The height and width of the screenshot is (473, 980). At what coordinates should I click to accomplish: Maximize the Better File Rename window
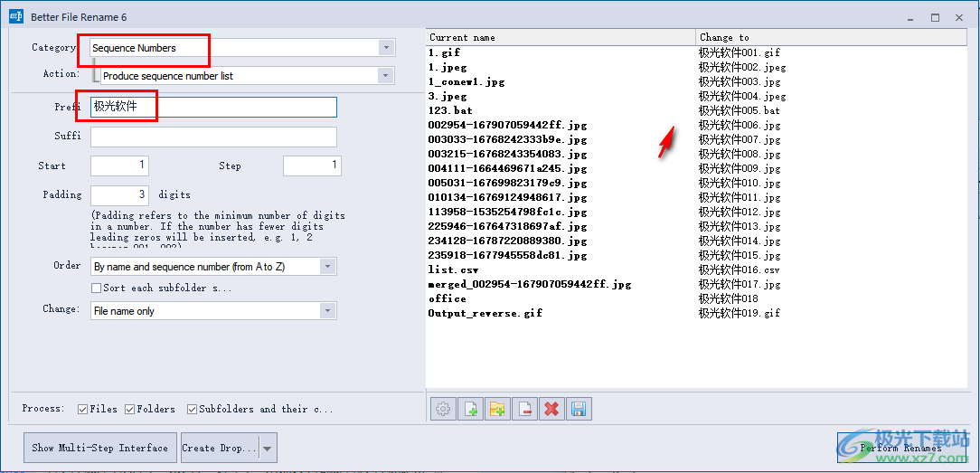point(935,17)
